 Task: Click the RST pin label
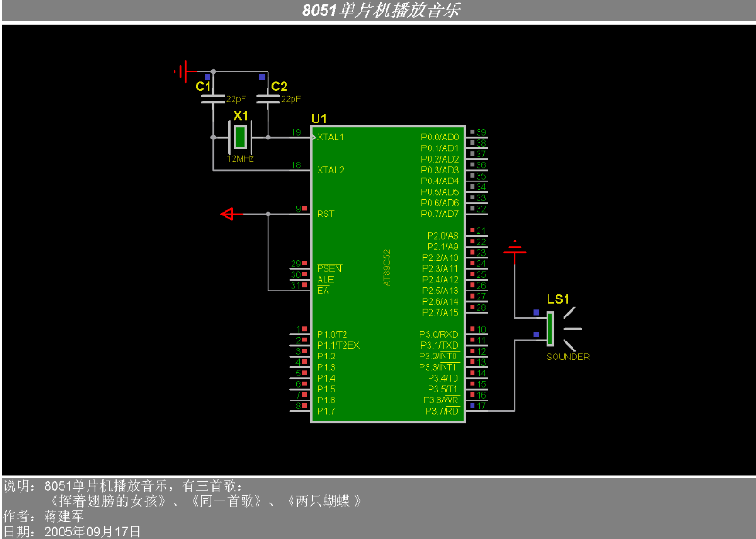(x=325, y=214)
